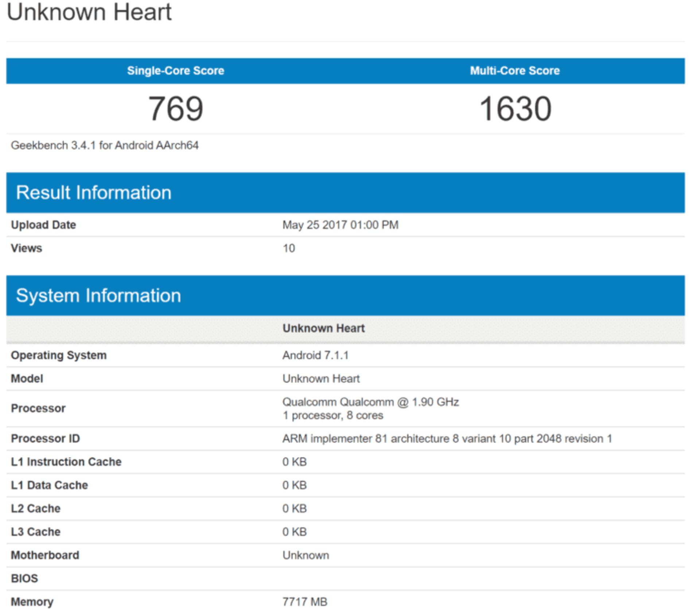
Task: Click the multi-core score value 1630
Action: [x=515, y=109]
